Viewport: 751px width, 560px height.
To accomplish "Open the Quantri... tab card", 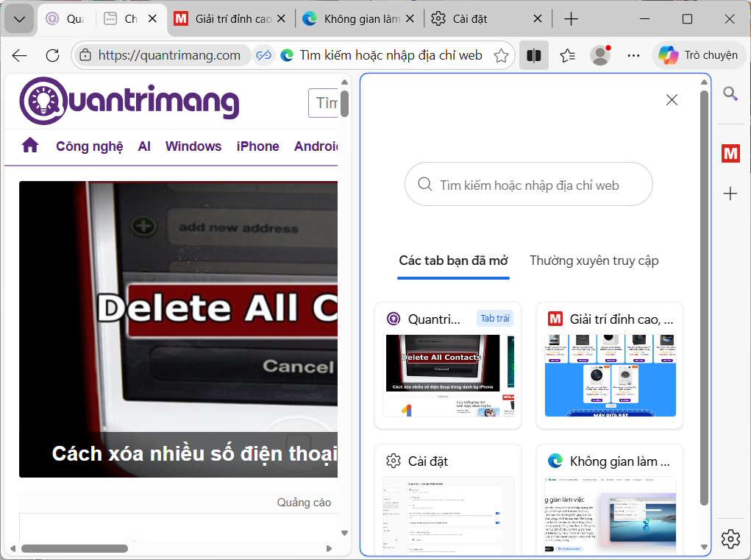I will [448, 365].
